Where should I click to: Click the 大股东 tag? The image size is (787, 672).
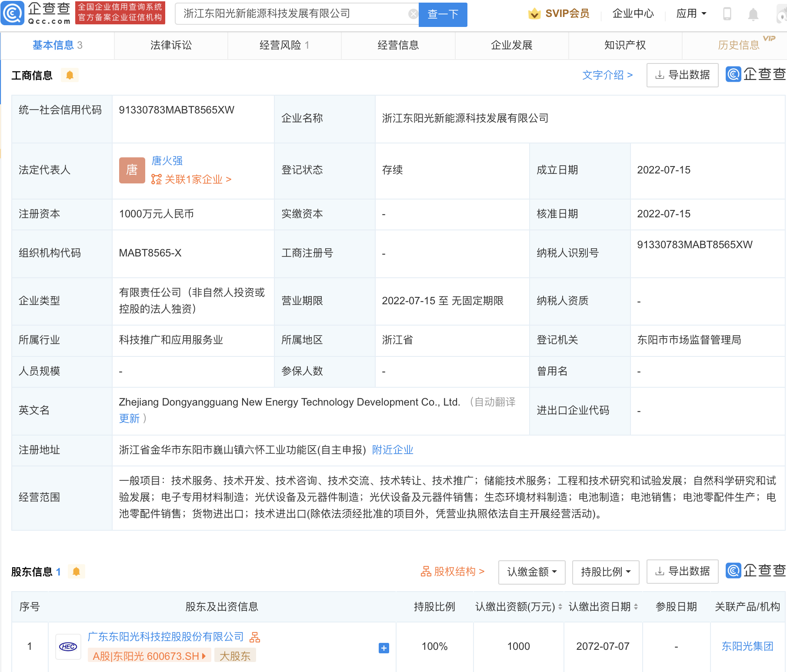click(235, 656)
